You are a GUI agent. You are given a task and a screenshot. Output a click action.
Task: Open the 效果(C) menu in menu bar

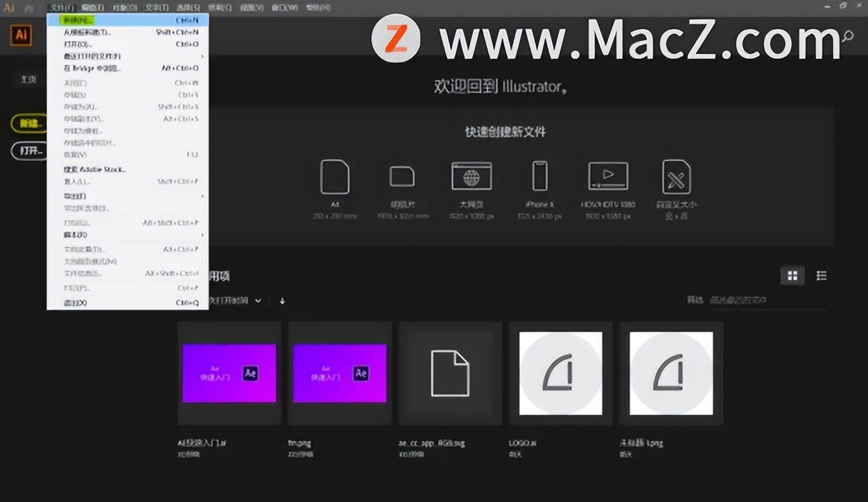pyautogui.click(x=220, y=8)
